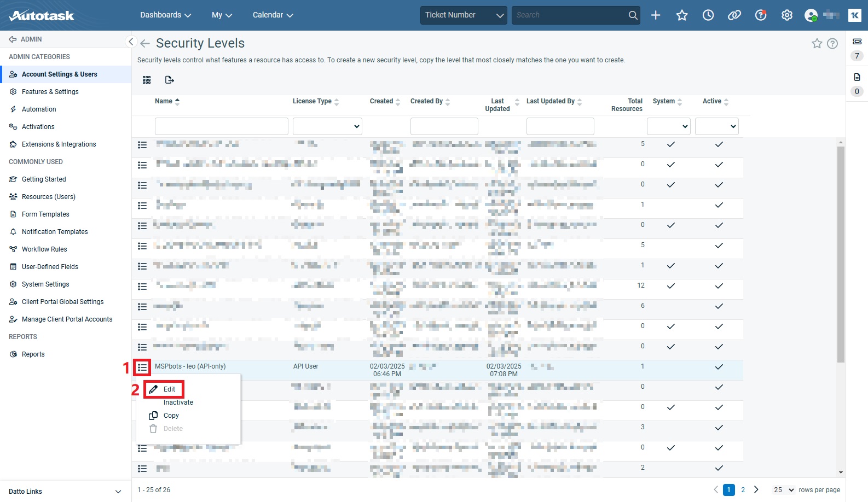
Task: Click the Name filter input field
Action: pyautogui.click(x=222, y=126)
